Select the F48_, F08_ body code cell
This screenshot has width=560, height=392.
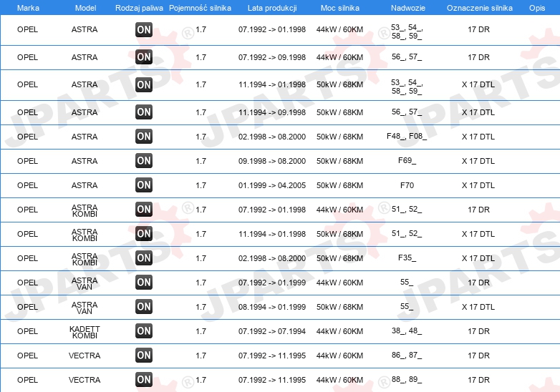[x=407, y=136]
